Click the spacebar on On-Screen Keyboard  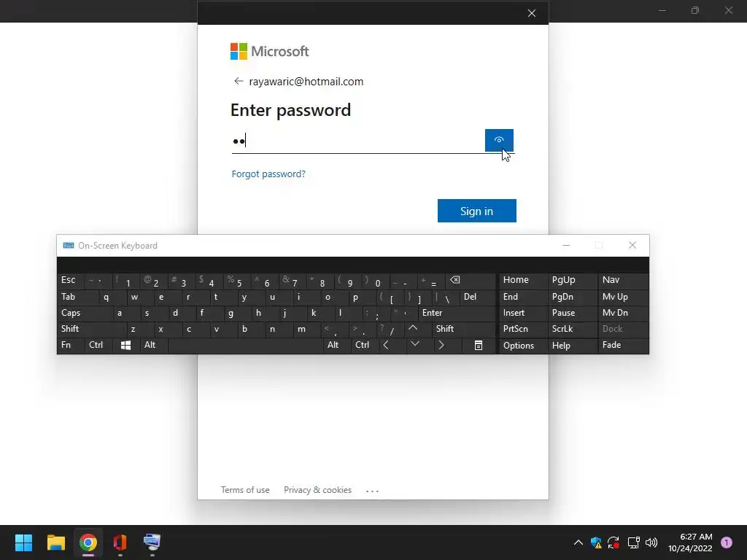247,345
